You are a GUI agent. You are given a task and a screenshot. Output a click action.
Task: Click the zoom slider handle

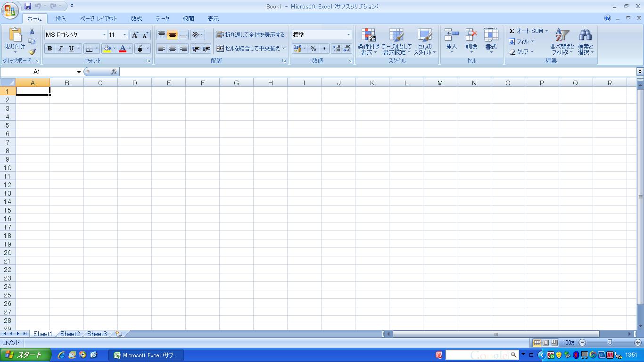pyautogui.click(x=610, y=343)
